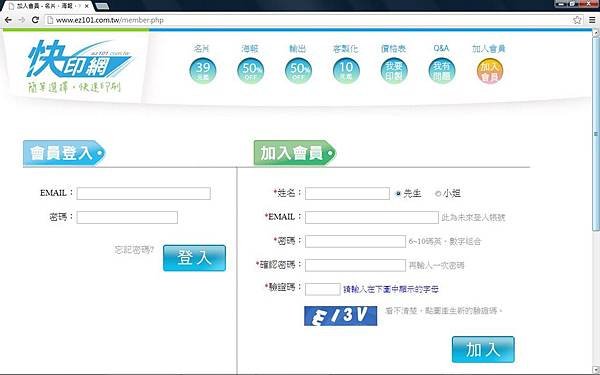Click the 客製化 menu label

(346, 49)
